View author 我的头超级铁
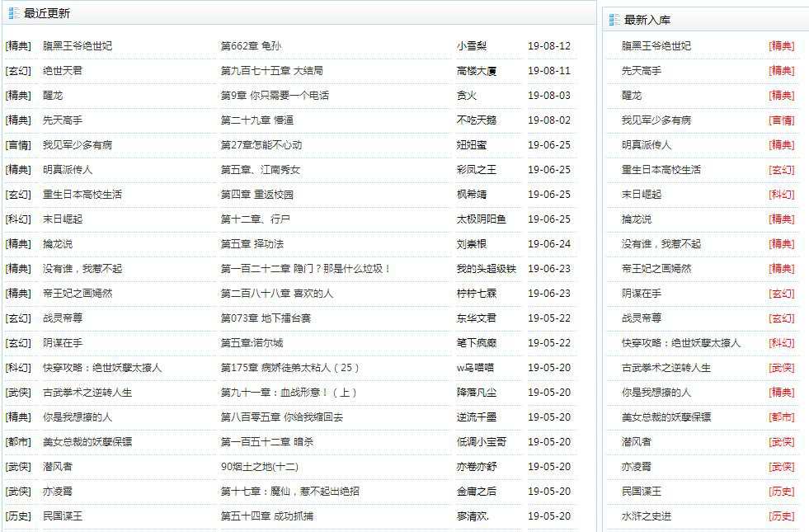 pyautogui.click(x=486, y=269)
